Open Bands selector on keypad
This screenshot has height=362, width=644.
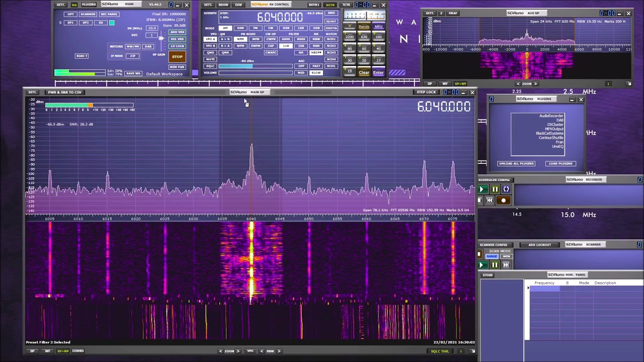364,27
